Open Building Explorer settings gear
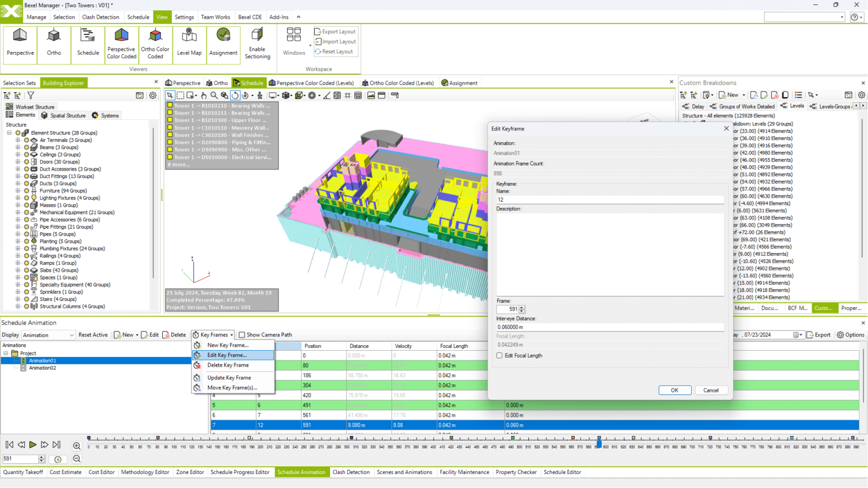 click(x=153, y=95)
